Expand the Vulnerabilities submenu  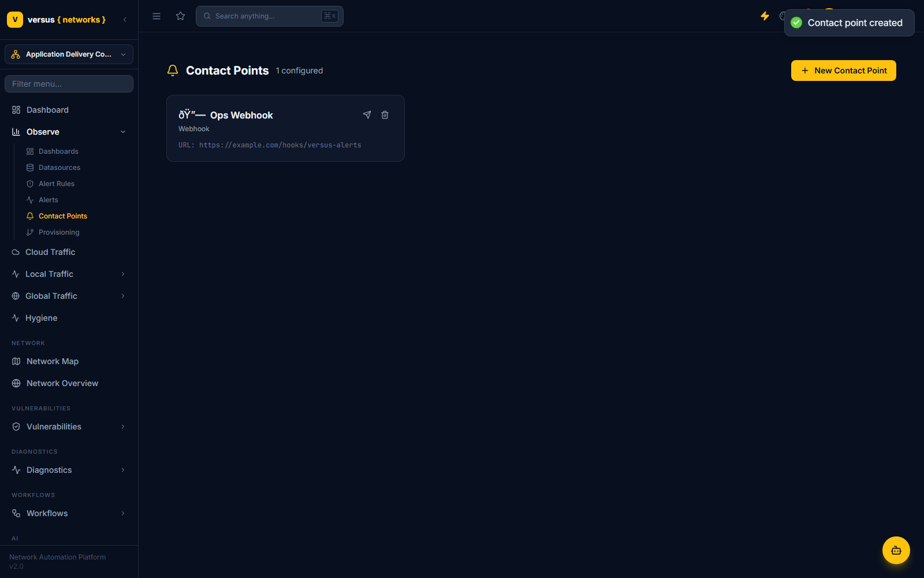point(123,427)
